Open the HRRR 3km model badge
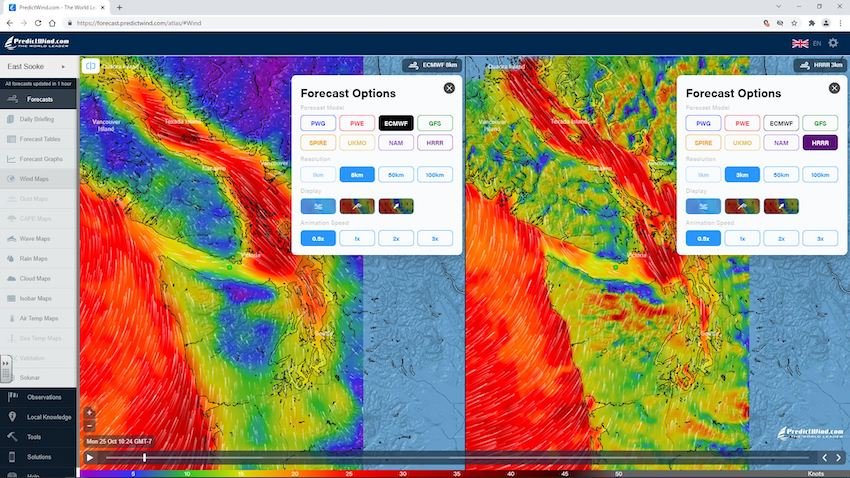The height and width of the screenshot is (478, 850). [821, 65]
